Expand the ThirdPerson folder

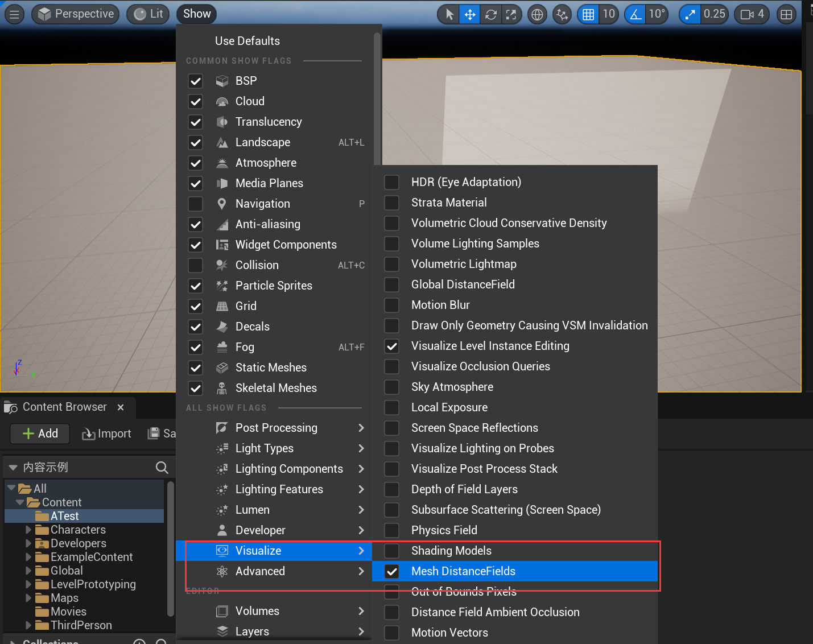(28, 625)
